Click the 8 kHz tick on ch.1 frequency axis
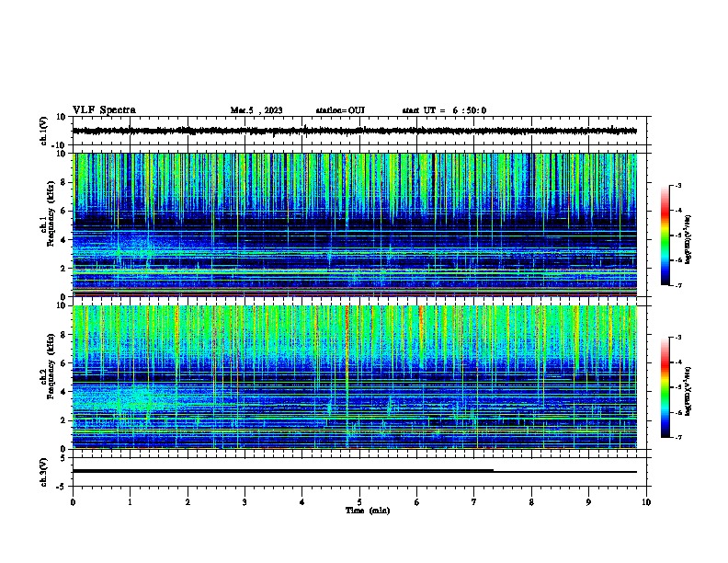728x563 pixels. click(x=64, y=182)
